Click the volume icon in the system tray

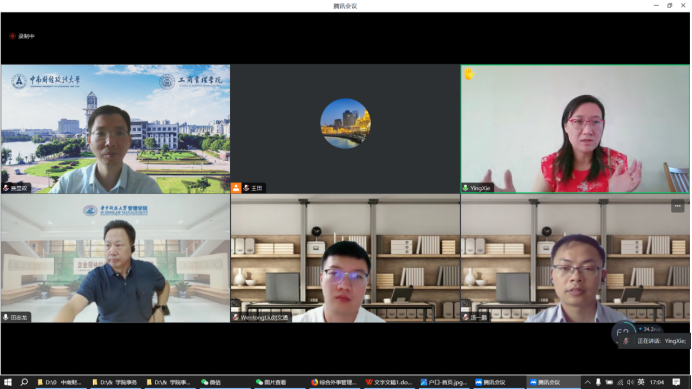click(630, 382)
